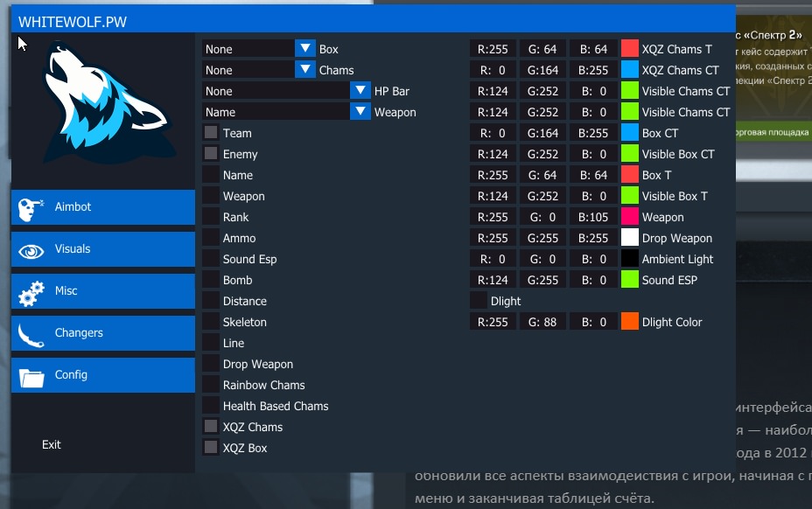This screenshot has width=812, height=509.
Task: Check the Rainbow Chams option
Action: point(211,385)
